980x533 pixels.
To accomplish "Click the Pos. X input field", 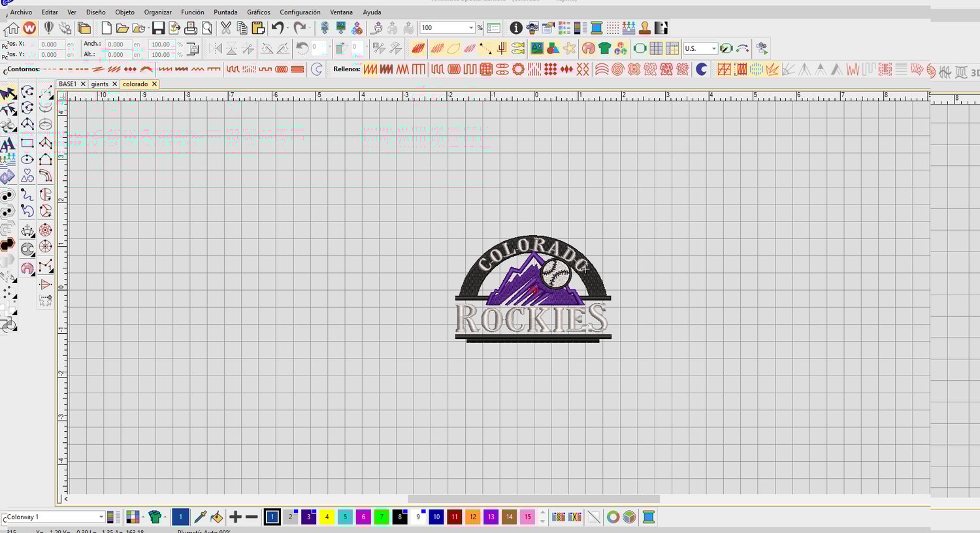I will coord(51,44).
